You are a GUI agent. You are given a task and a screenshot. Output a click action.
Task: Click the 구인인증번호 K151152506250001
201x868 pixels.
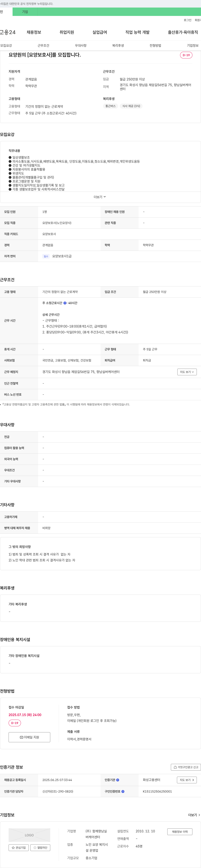157,791
